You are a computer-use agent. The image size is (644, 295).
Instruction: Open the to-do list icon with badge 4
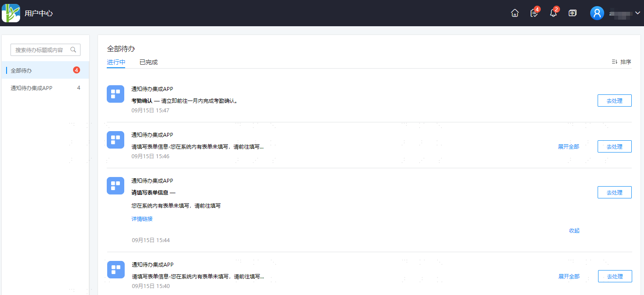click(x=534, y=13)
